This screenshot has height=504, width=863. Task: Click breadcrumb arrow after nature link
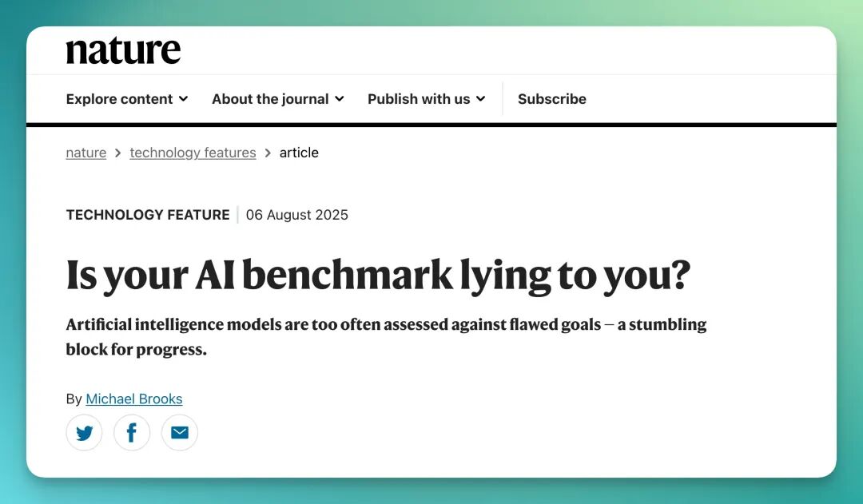pyautogui.click(x=118, y=153)
